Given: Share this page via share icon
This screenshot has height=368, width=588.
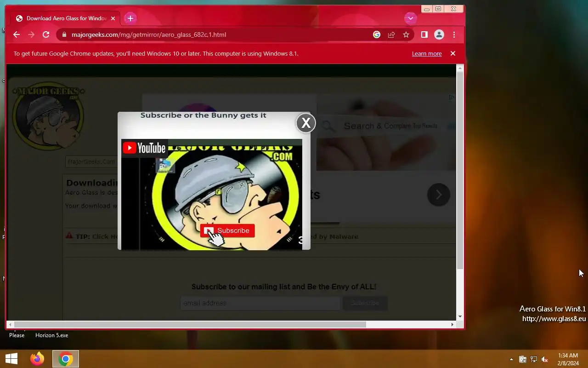Looking at the screenshot, I should (x=391, y=34).
